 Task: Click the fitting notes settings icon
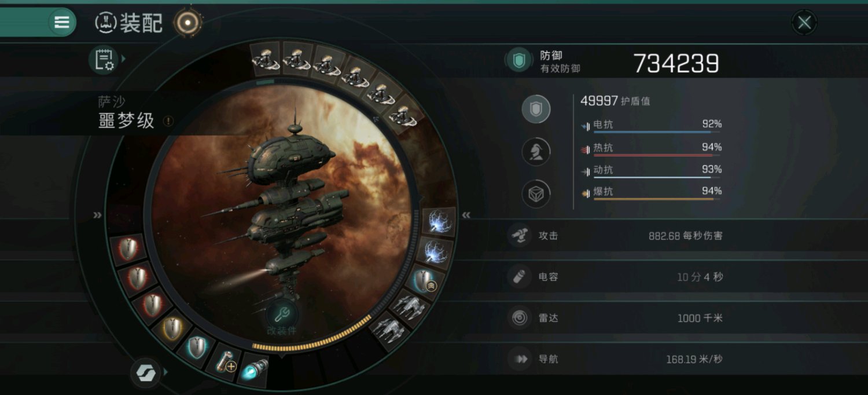pos(104,59)
